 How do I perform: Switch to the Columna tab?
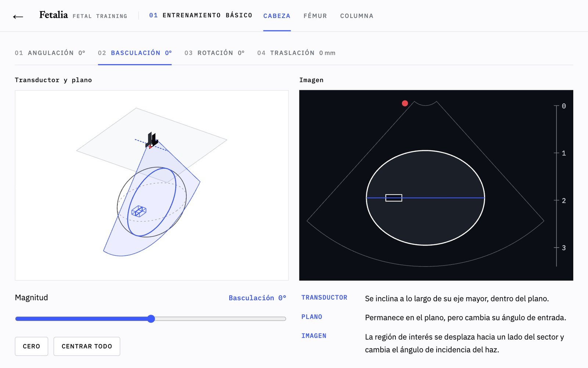point(357,16)
